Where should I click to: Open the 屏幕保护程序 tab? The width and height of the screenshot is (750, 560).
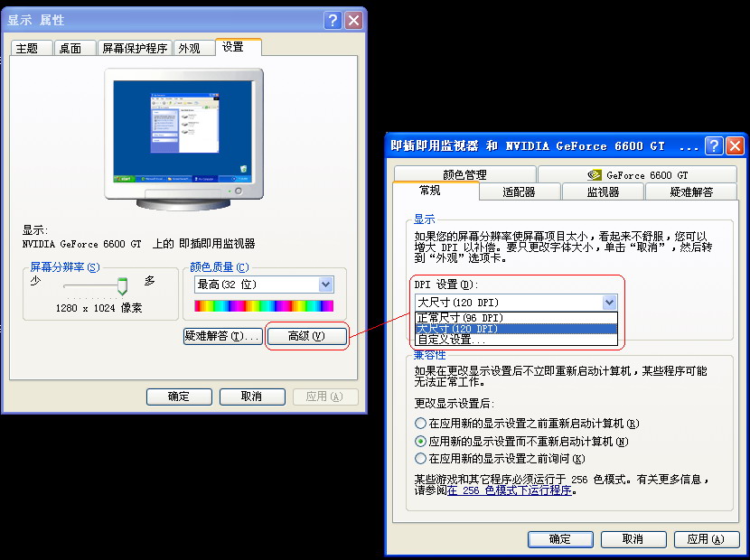tap(135, 48)
